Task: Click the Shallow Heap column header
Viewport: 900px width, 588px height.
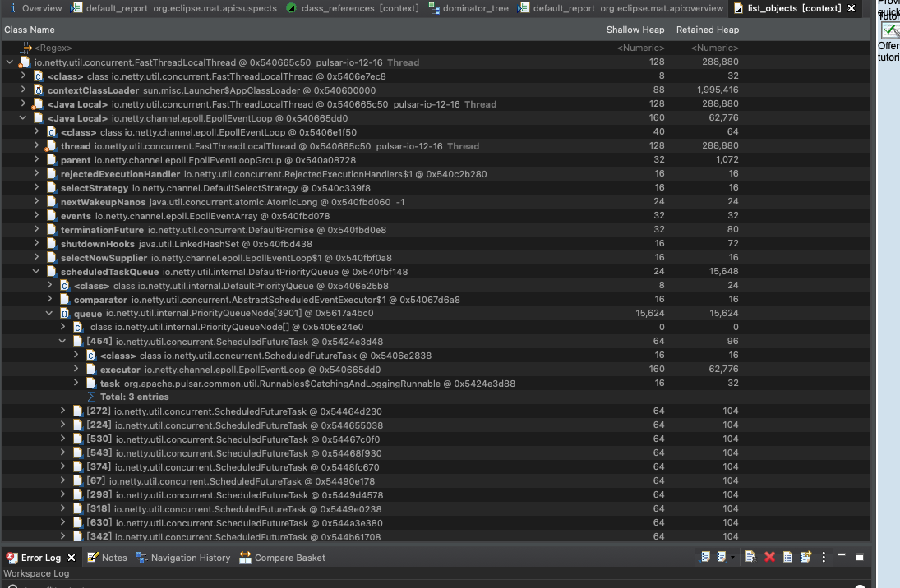Action: click(x=635, y=30)
